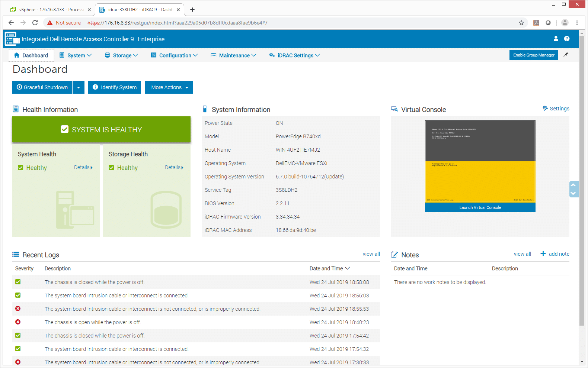
Task: Expand the Storage menu
Action: point(121,55)
